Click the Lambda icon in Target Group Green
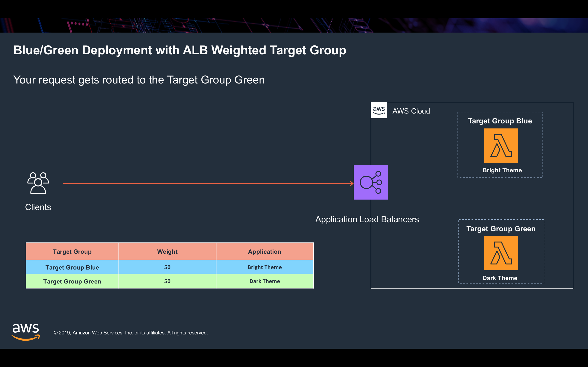588x367 pixels. [x=501, y=253]
